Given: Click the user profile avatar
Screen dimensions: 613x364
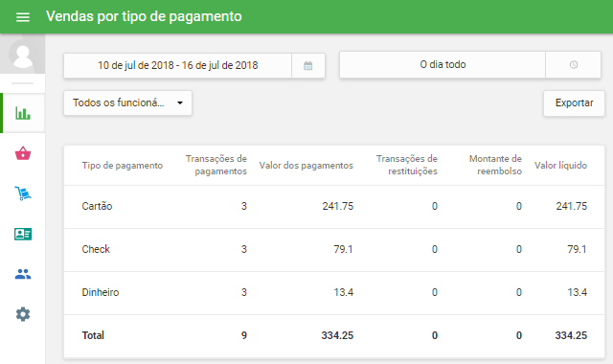Looking at the screenshot, I should click(x=22, y=54).
